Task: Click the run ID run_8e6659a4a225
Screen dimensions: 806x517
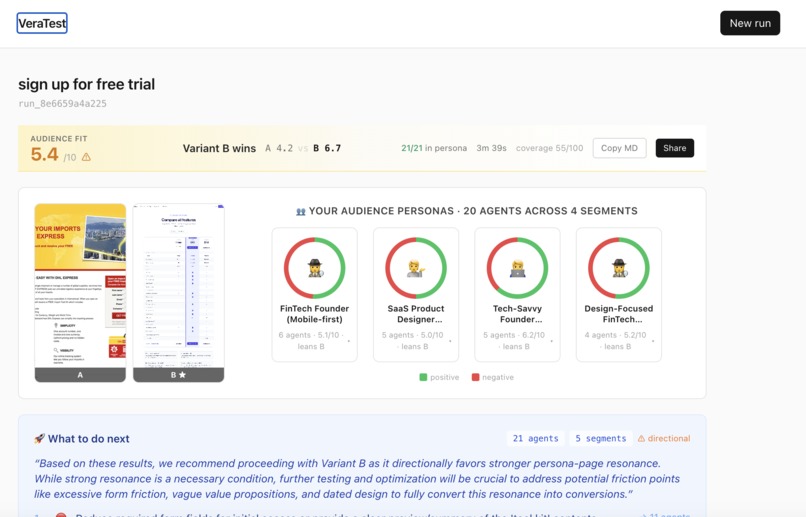Action: 62,103
